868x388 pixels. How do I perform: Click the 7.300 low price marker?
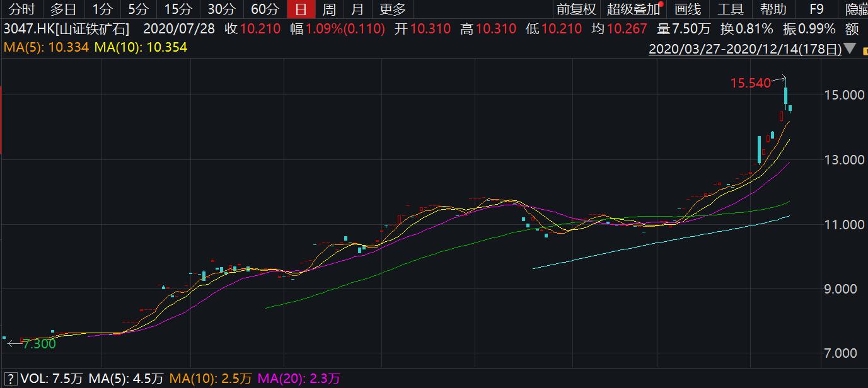pos(39,344)
